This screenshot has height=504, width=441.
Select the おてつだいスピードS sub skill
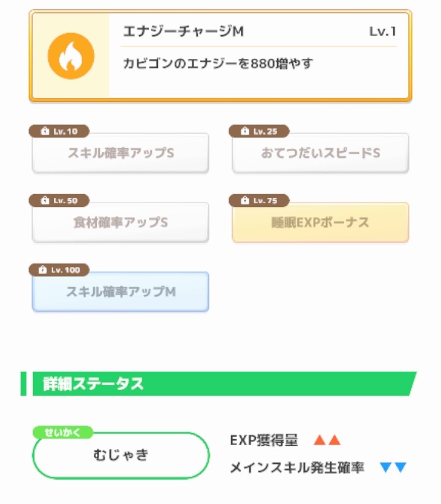320,153
